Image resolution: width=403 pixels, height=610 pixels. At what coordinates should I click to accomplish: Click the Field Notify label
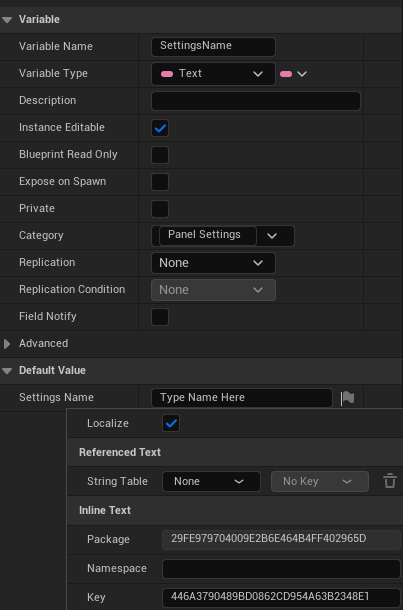[x=47, y=317]
